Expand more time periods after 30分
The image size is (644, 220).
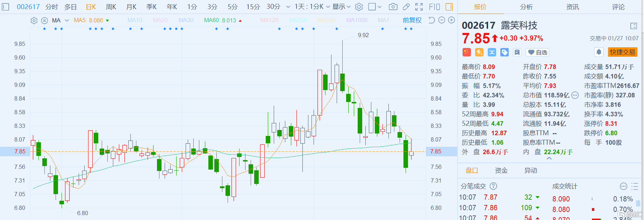(x=288, y=7)
